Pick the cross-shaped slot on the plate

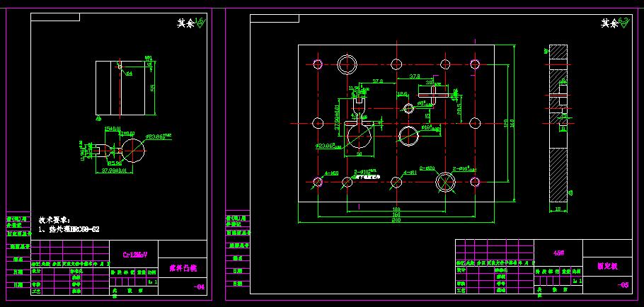pyautogui.click(x=432, y=94)
